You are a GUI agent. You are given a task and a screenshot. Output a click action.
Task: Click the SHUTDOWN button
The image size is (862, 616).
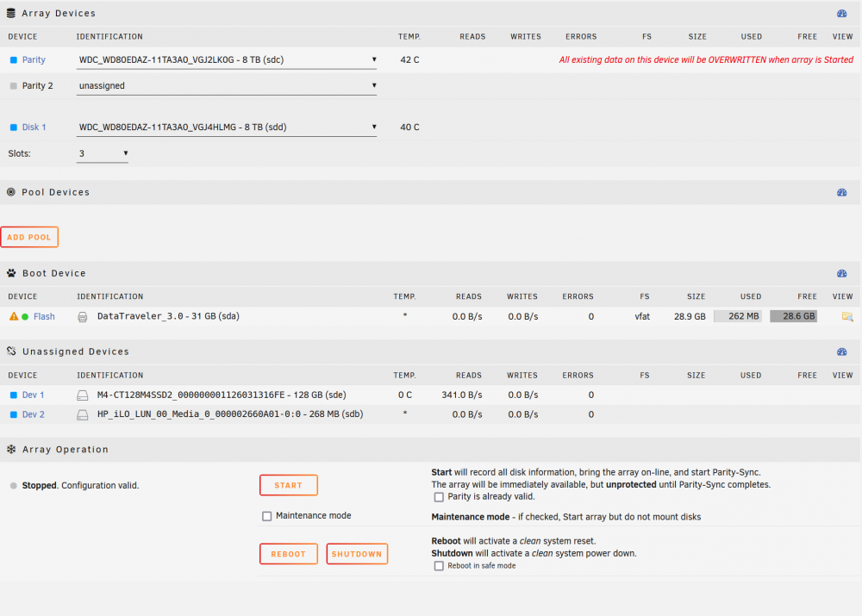pyautogui.click(x=357, y=554)
